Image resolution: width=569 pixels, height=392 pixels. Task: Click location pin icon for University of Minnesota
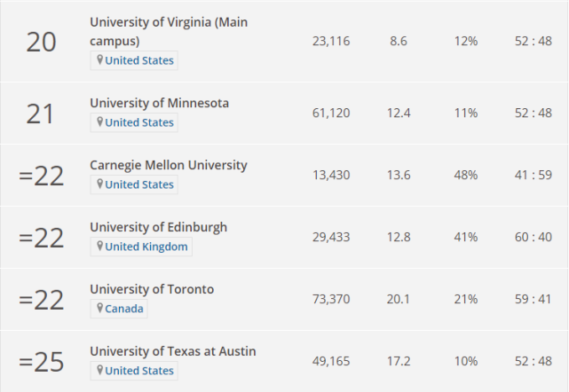100,122
